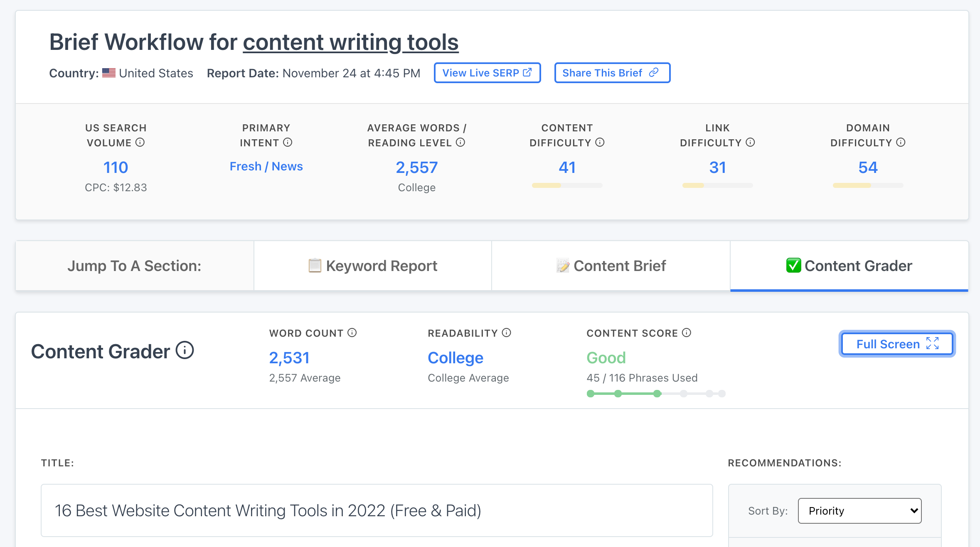Click the Share This Brief button
This screenshot has height=547, width=980.
(612, 73)
